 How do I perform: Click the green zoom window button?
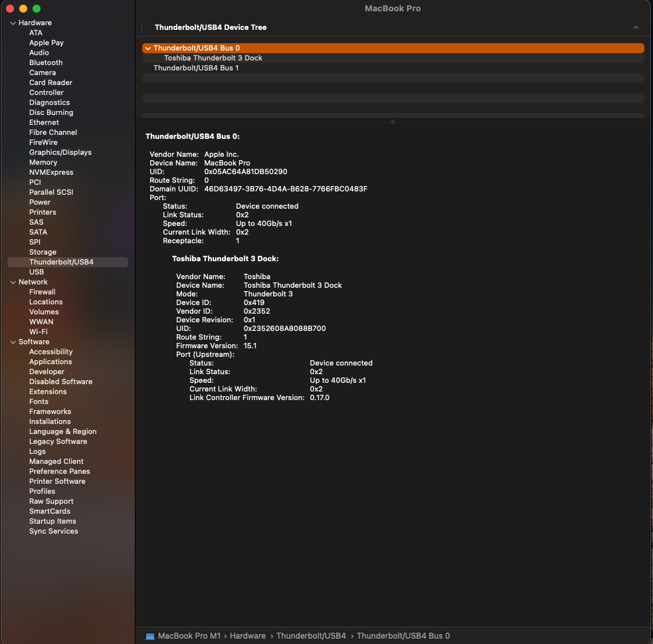pyautogui.click(x=37, y=9)
